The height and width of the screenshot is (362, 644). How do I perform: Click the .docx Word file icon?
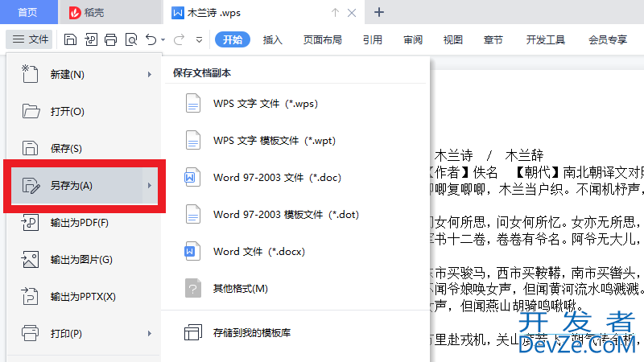192,251
